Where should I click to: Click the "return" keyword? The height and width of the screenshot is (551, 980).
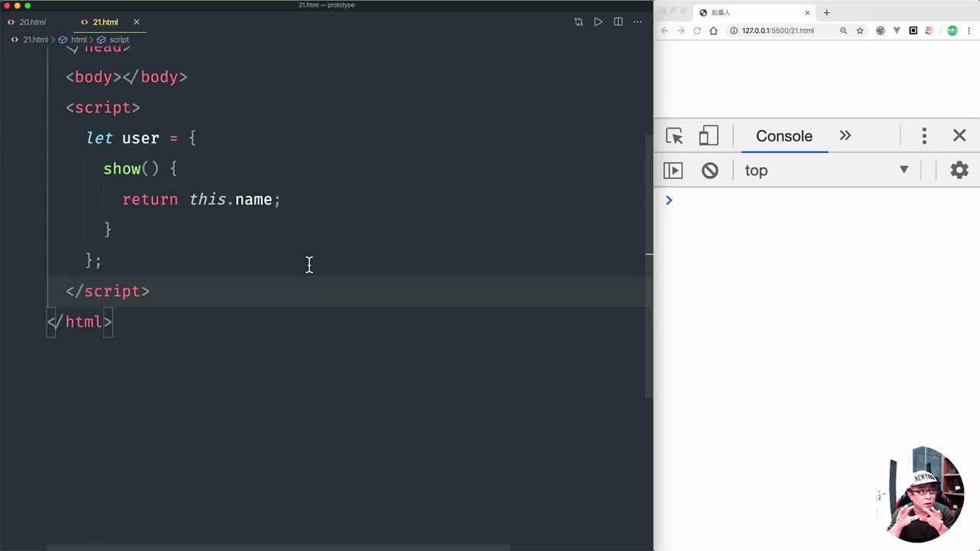coord(150,200)
